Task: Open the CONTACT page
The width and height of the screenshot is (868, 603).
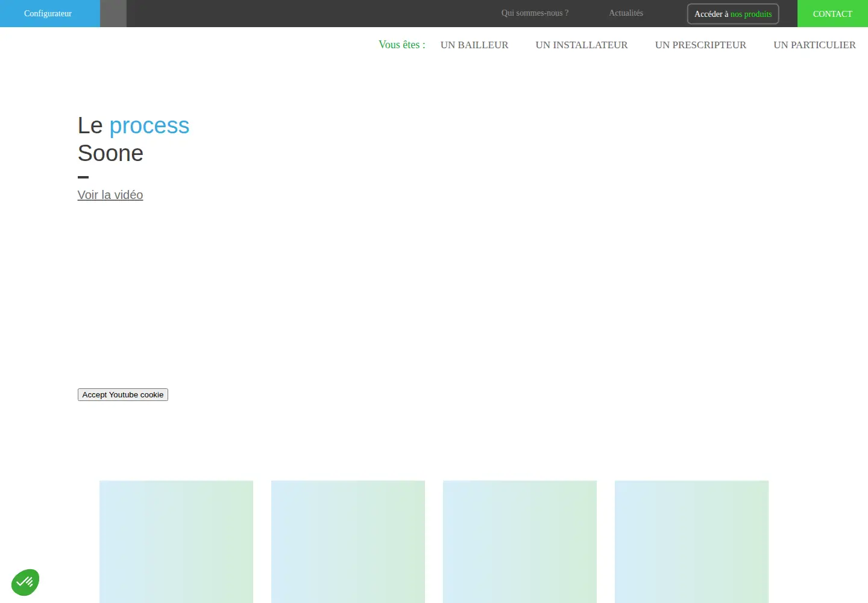Action: pos(832,13)
